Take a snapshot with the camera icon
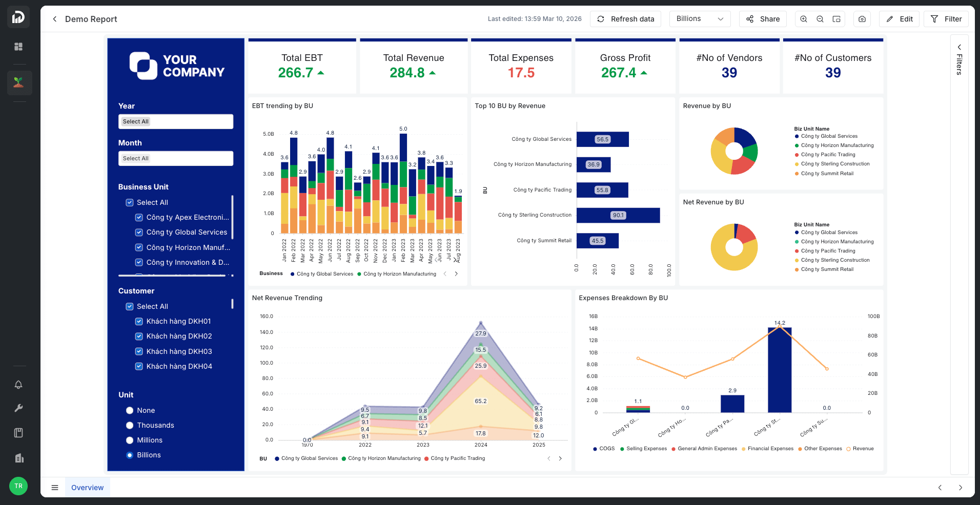The width and height of the screenshot is (980, 505). [862, 19]
